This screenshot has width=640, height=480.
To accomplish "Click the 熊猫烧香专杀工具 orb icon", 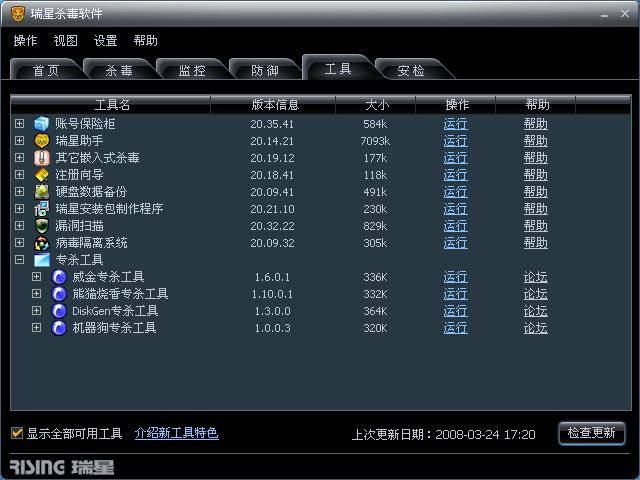I will click(59, 294).
